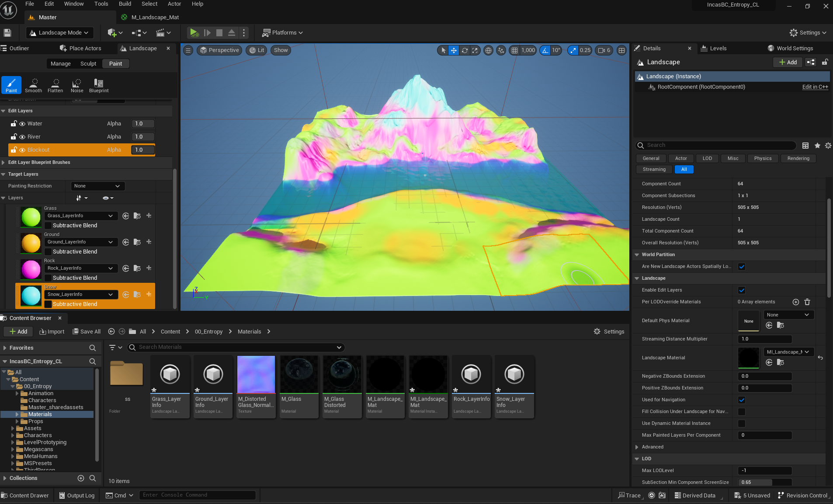This screenshot has height=504, width=833.
Task: Click Add component button in Details
Action: click(788, 63)
